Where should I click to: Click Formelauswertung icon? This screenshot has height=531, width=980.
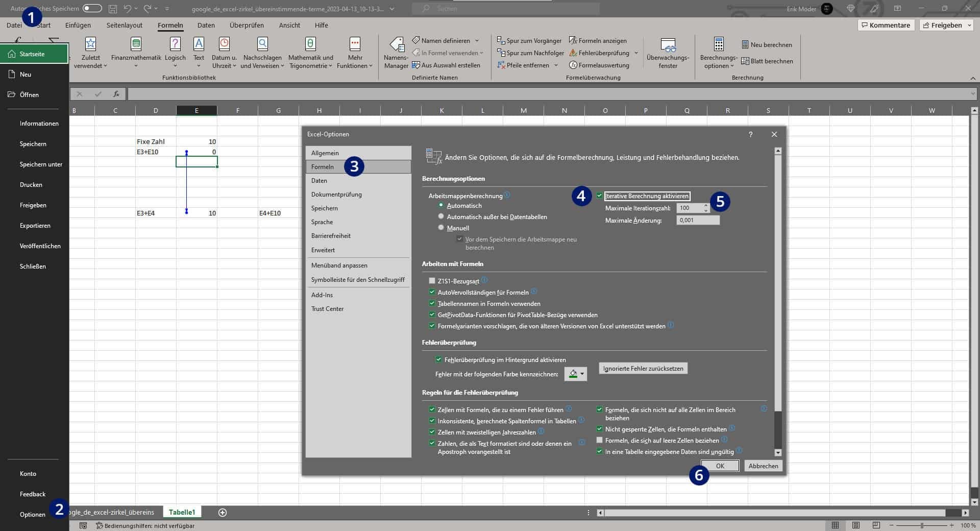tap(573, 65)
